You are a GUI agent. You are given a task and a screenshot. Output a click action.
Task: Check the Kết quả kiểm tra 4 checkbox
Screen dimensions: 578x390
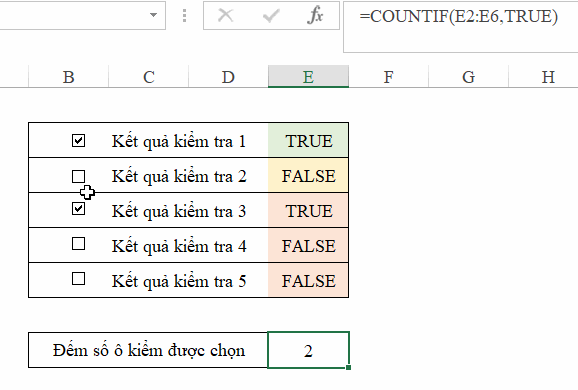(79, 244)
